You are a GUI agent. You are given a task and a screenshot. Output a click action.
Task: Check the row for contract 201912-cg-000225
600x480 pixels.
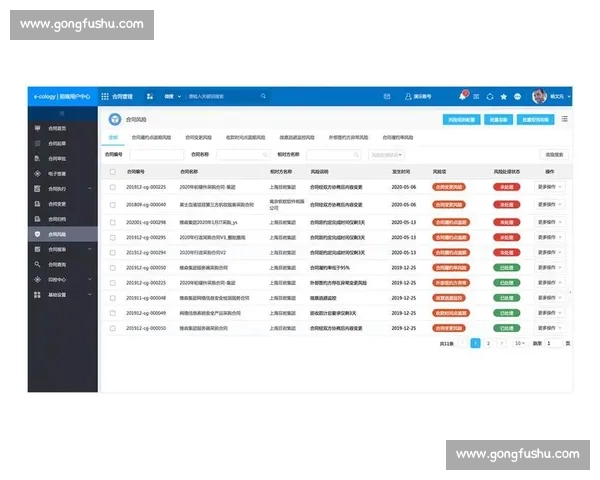[112, 186]
